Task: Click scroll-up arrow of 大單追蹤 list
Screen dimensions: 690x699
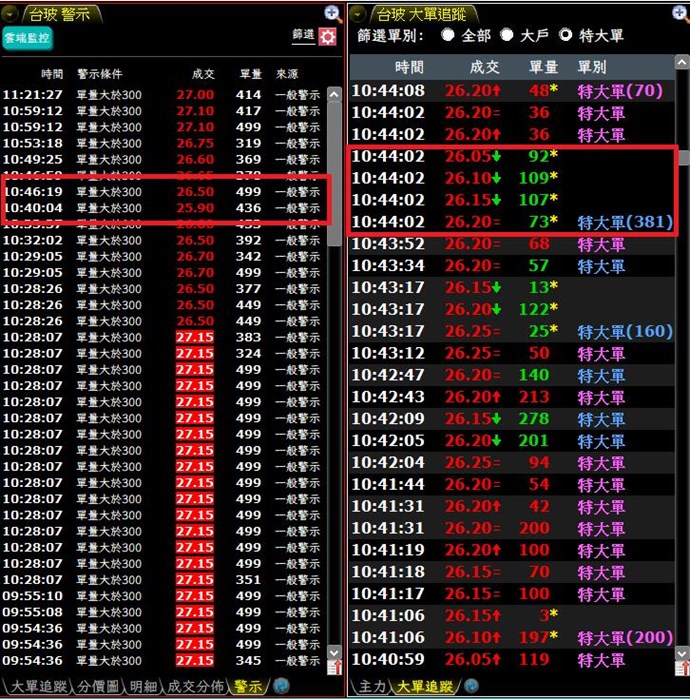Action: coord(682,62)
